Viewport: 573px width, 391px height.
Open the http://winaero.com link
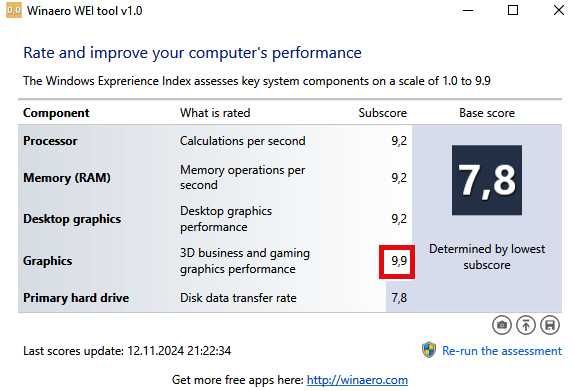[x=357, y=380]
